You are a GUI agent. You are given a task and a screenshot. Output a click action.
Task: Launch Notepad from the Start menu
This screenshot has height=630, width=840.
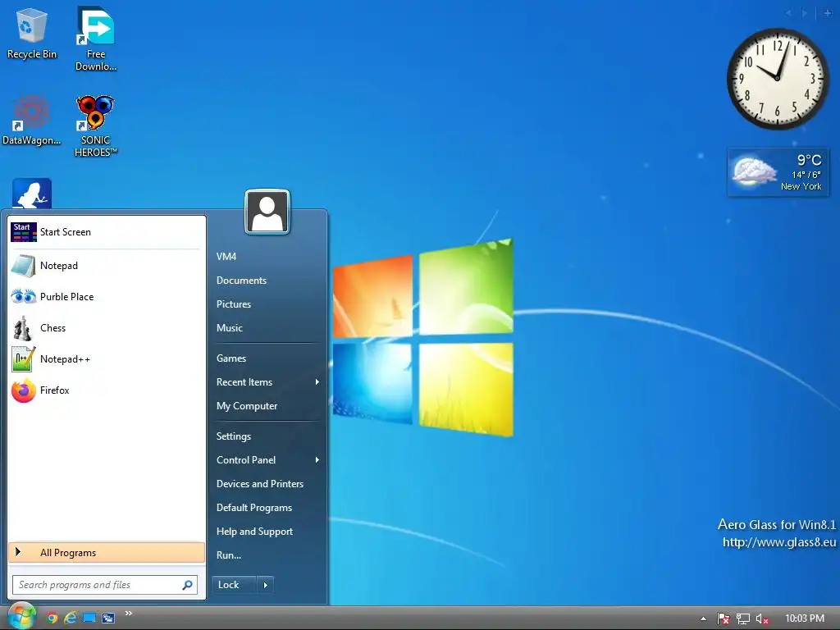[x=107, y=266]
